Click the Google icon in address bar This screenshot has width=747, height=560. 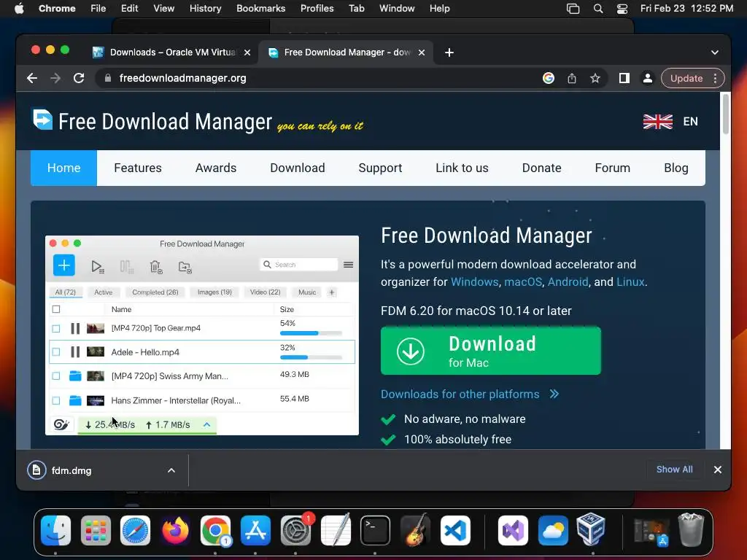549,78
